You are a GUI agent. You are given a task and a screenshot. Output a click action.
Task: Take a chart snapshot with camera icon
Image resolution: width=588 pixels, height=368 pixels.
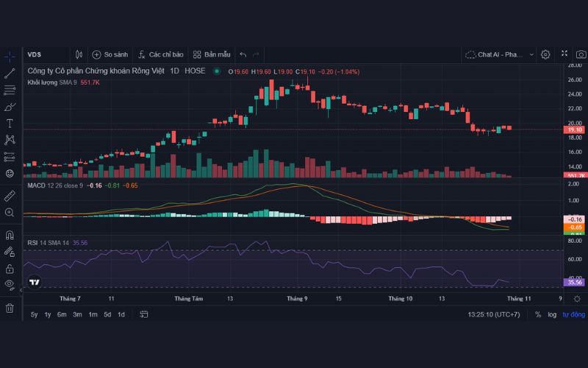[581, 54]
